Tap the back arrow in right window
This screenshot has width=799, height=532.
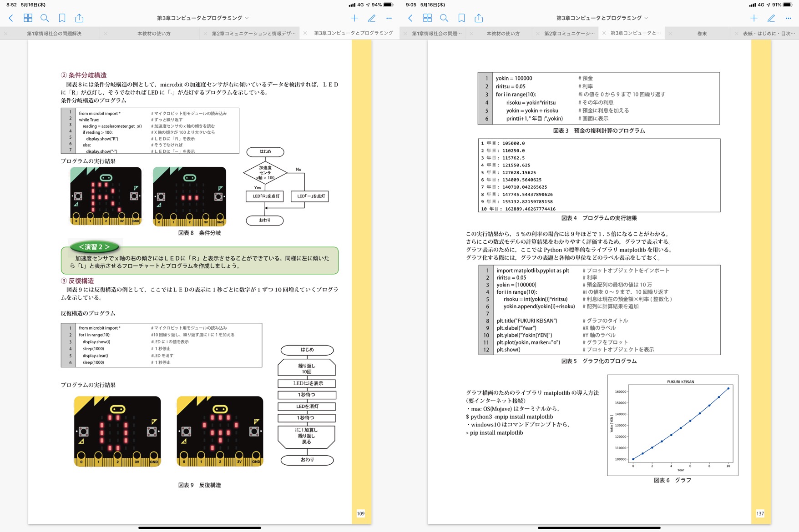coord(410,18)
